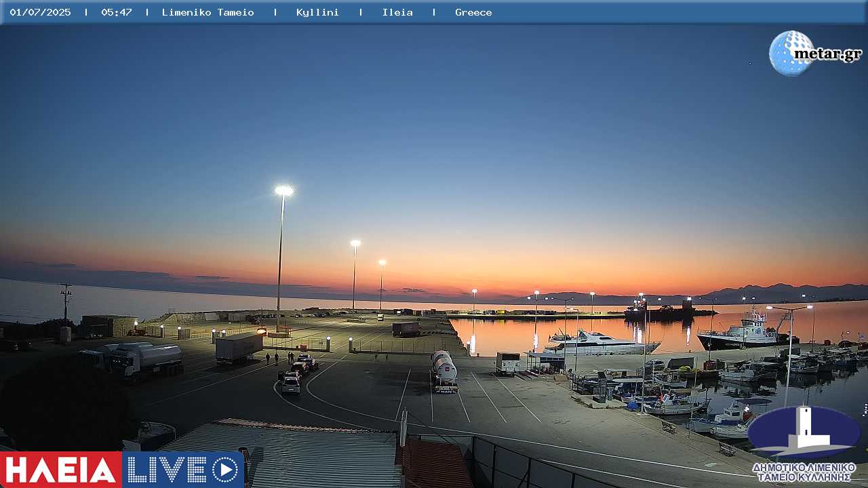
Task: Click the Kyllini location label
Action: [317, 12]
